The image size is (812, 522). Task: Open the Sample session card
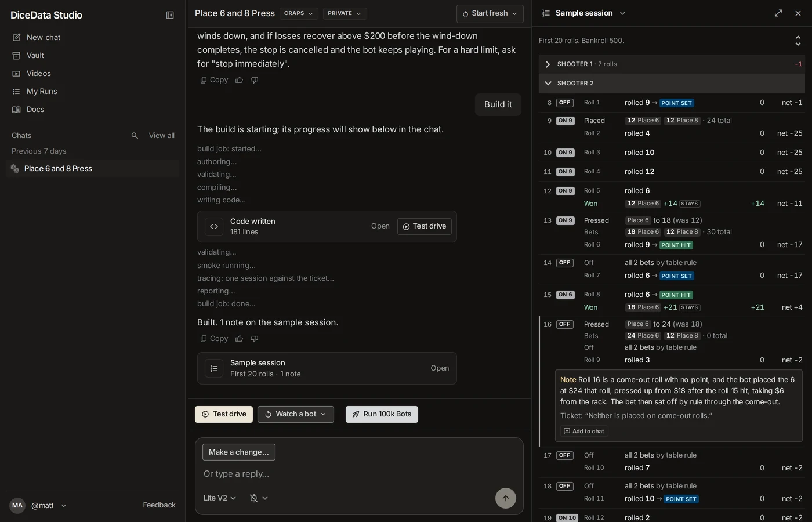(440, 368)
